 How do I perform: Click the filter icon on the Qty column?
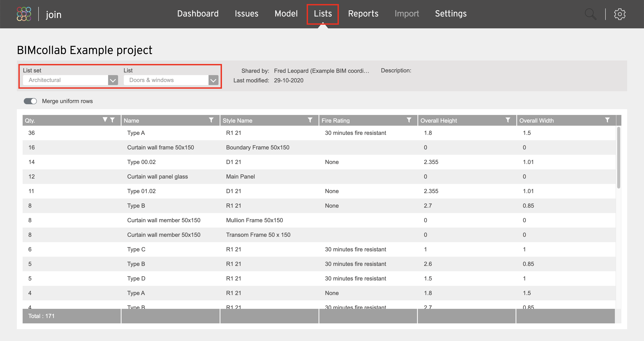point(112,120)
